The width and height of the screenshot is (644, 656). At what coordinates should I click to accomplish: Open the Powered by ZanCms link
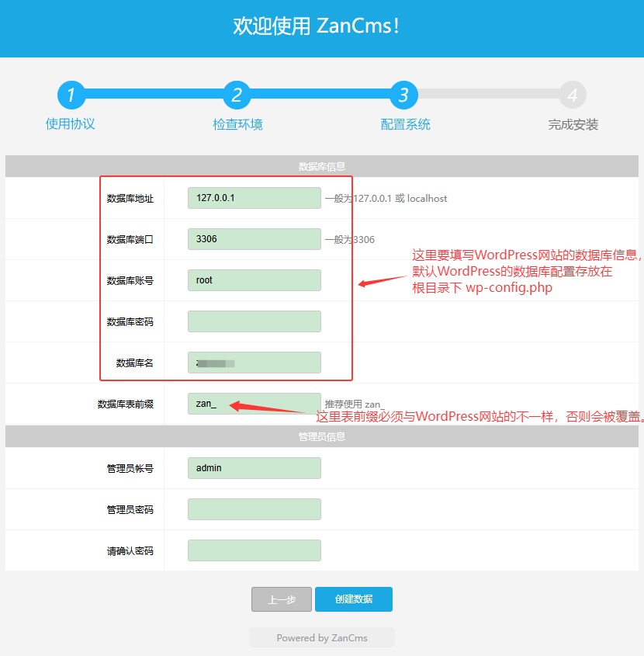[322, 637]
